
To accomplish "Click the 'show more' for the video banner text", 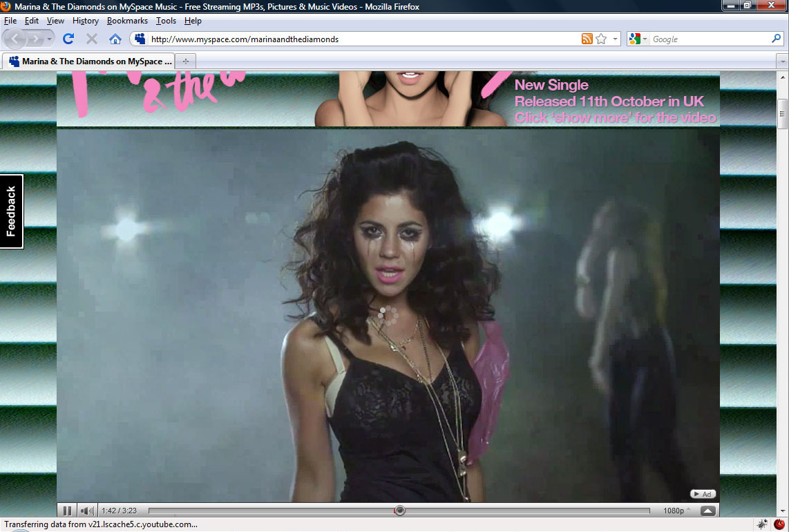I will (615, 117).
